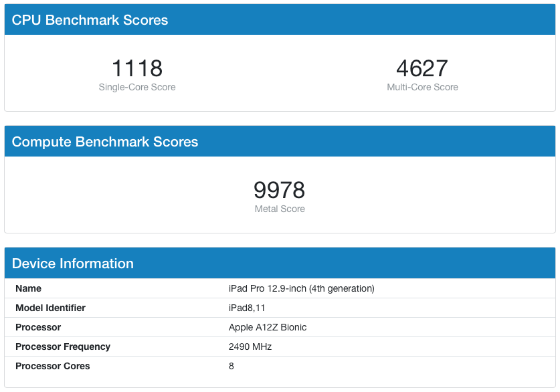Click the Processor row label
This screenshot has height=392, width=560.
(38, 327)
